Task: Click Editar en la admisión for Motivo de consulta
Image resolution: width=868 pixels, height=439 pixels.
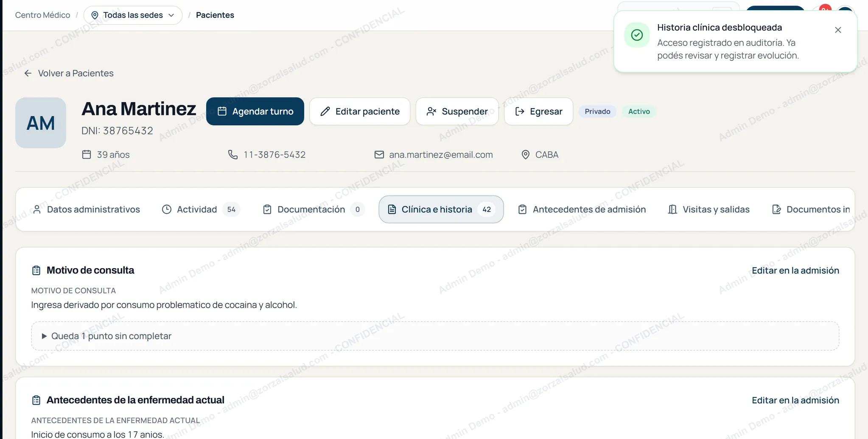Action: (x=795, y=271)
